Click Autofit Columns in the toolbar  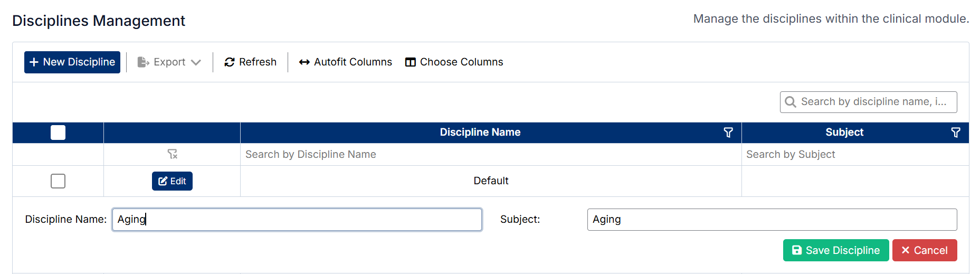345,62
